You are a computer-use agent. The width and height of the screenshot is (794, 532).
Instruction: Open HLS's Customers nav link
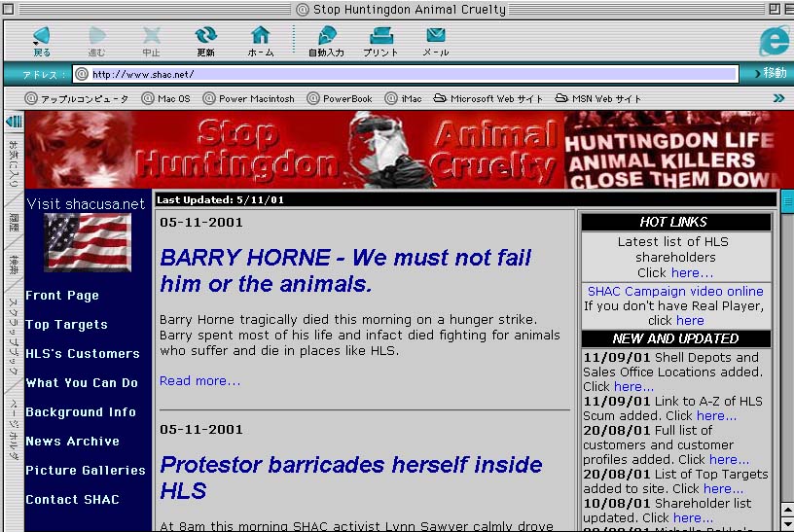[x=83, y=353]
